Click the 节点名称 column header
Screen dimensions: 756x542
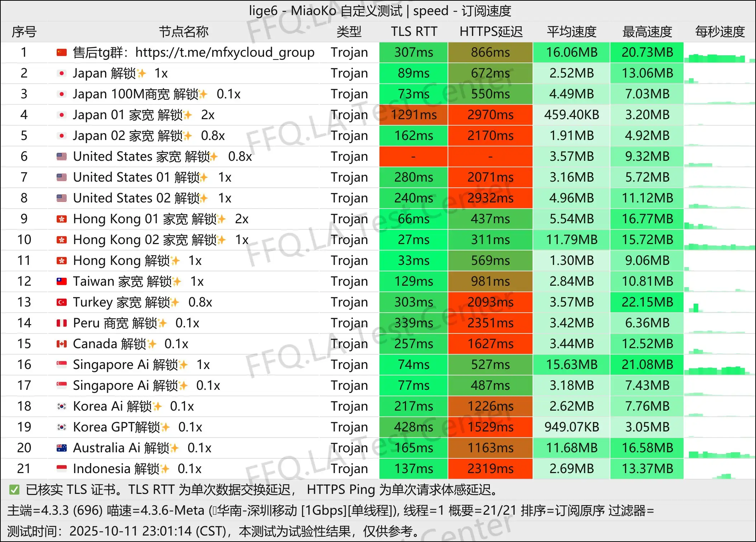click(183, 32)
